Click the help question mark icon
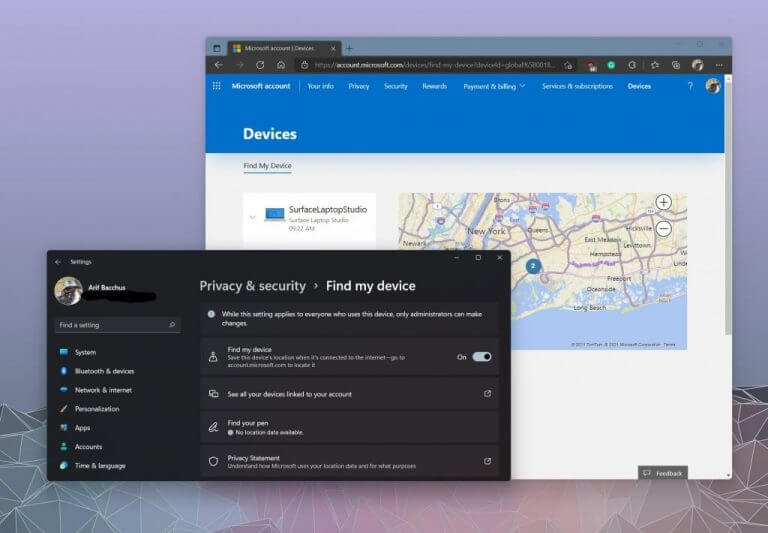The height and width of the screenshot is (533, 768). click(x=690, y=86)
